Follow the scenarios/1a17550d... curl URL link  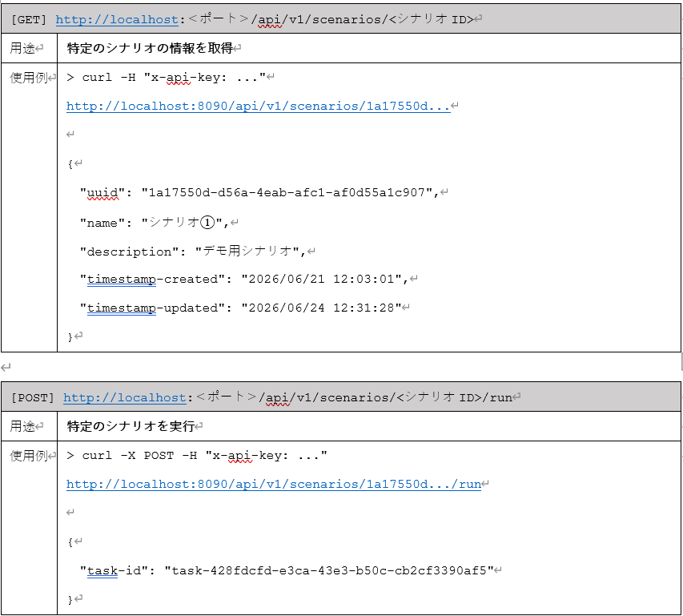pos(259,106)
